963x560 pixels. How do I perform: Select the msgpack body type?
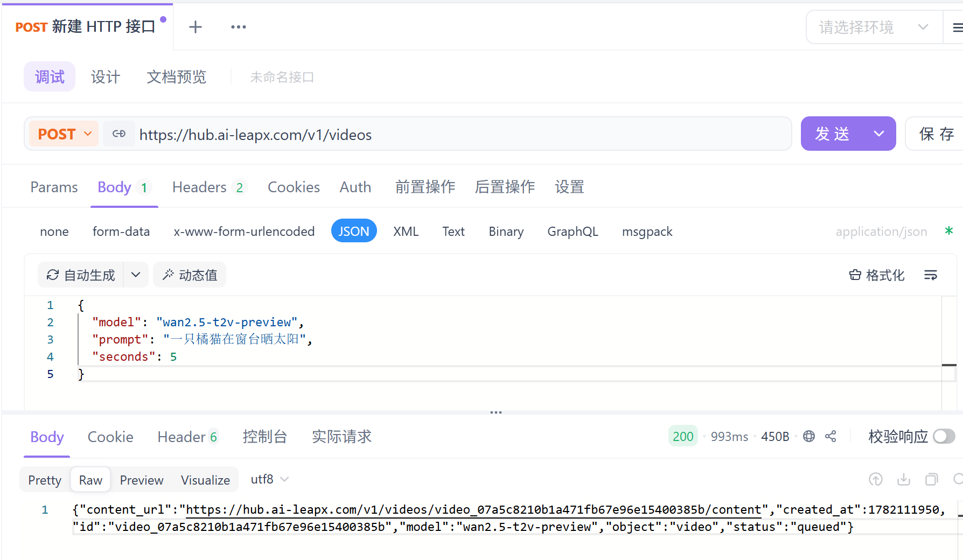[x=647, y=232]
